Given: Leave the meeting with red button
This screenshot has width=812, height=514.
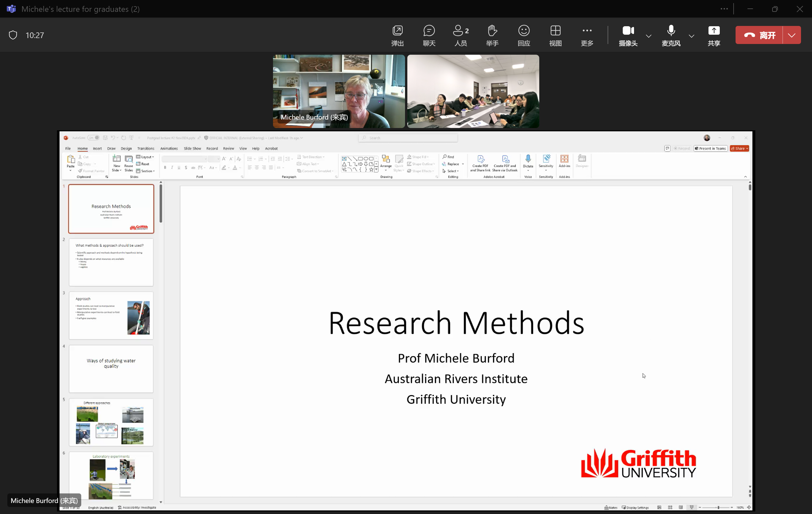Looking at the screenshot, I should pos(759,35).
